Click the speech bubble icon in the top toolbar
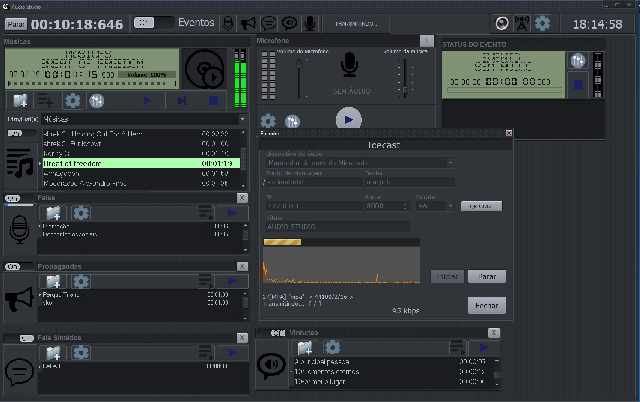 coord(269,24)
